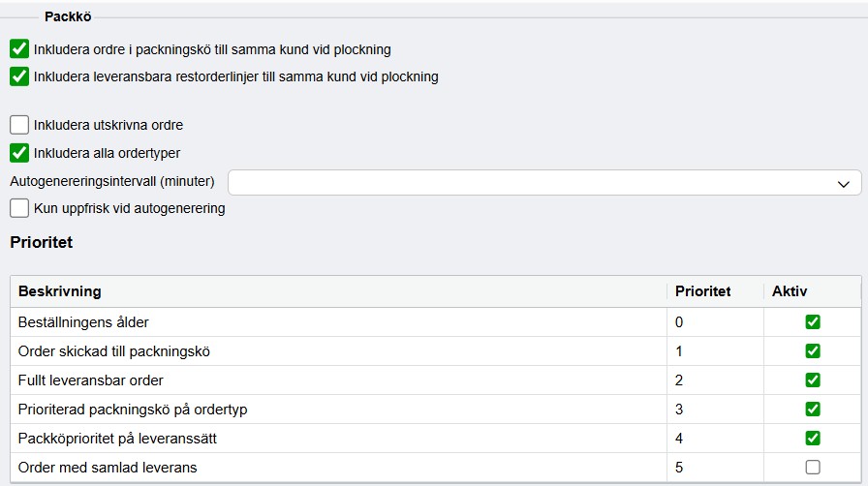Click priority value 5 for samlad leverans
The width and height of the screenshot is (868, 486).
coord(679,468)
